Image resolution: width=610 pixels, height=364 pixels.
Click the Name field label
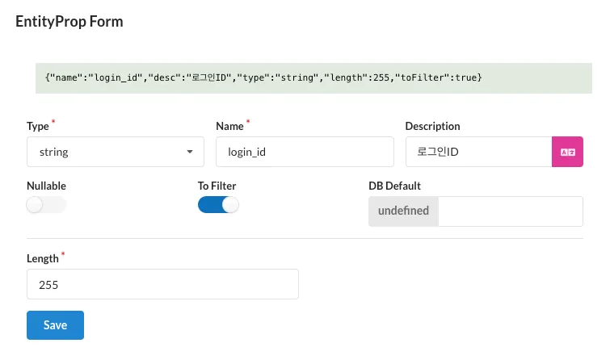click(229, 126)
